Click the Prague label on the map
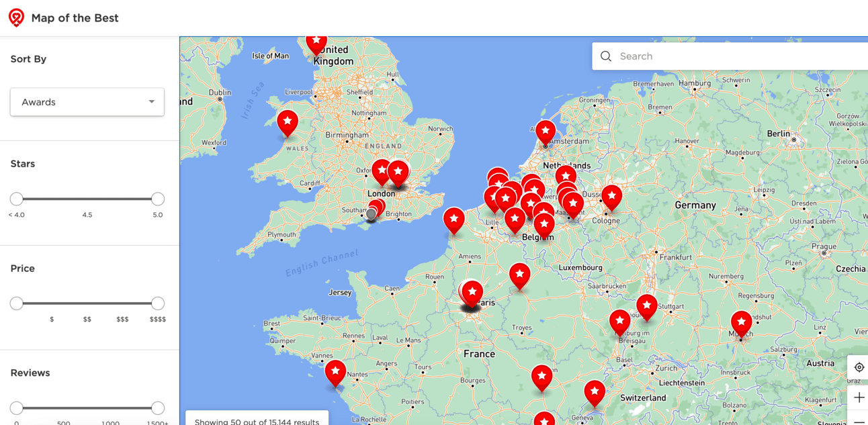The image size is (868, 425). [x=823, y=246]
